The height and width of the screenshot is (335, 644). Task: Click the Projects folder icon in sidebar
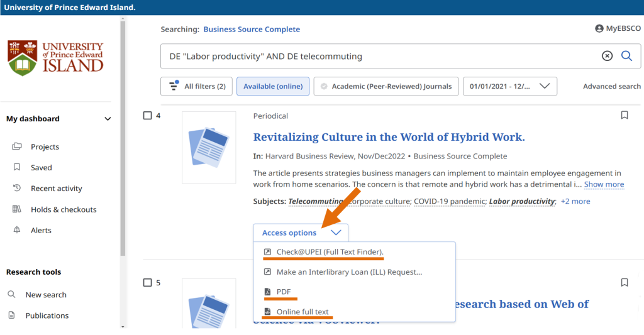pos(17,146)
